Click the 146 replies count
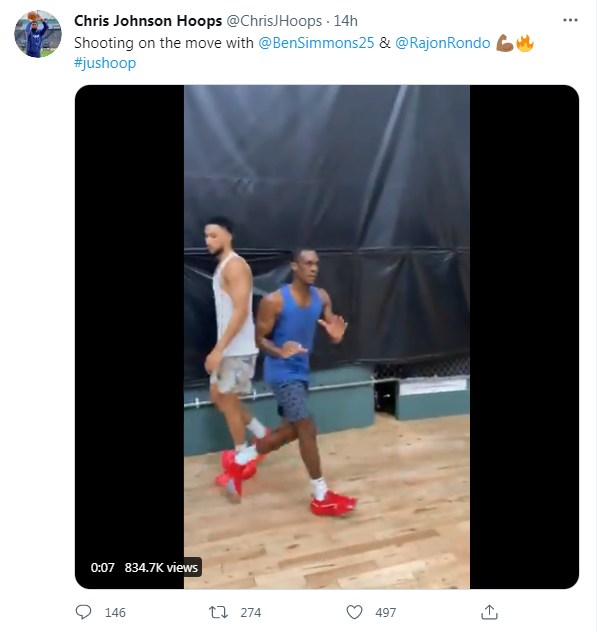Screen dimensions: 597x632 [x=115, y=613]
